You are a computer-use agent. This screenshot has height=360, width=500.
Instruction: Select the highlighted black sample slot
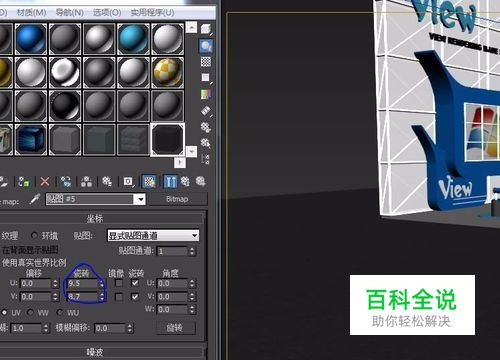(168, 140)
